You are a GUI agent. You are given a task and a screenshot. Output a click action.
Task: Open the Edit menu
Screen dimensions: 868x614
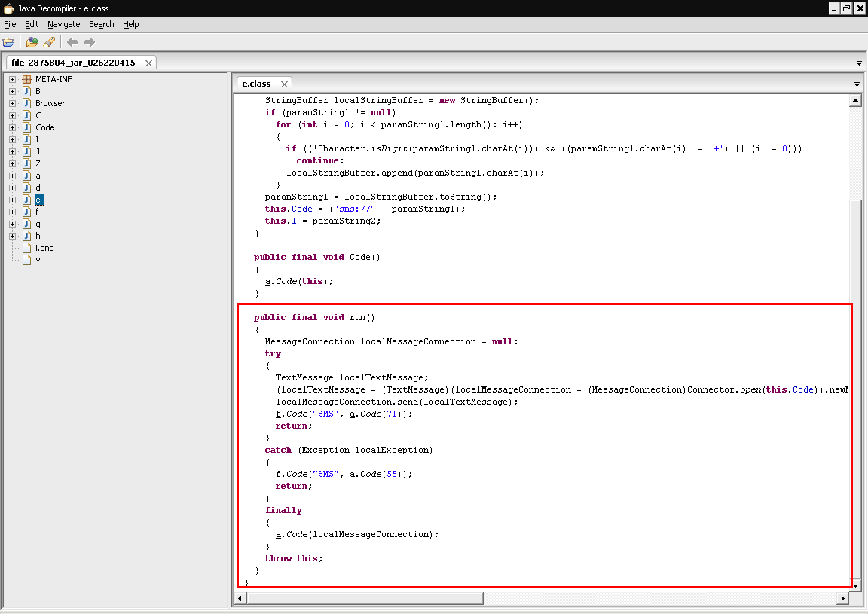pyautogui.click(x=32, y=24)
